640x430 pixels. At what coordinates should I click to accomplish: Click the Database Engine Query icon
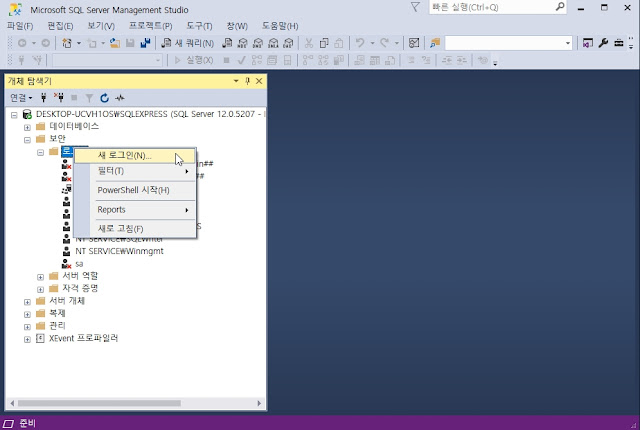click(x=227, y=43)
